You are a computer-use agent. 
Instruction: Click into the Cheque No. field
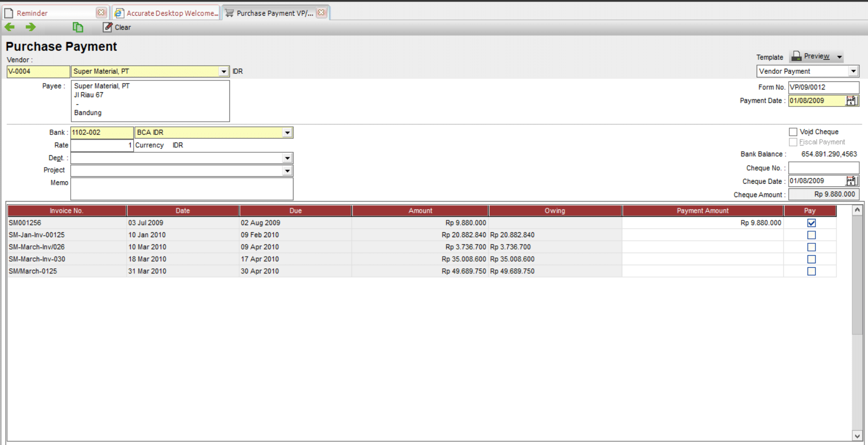point(824,168)
